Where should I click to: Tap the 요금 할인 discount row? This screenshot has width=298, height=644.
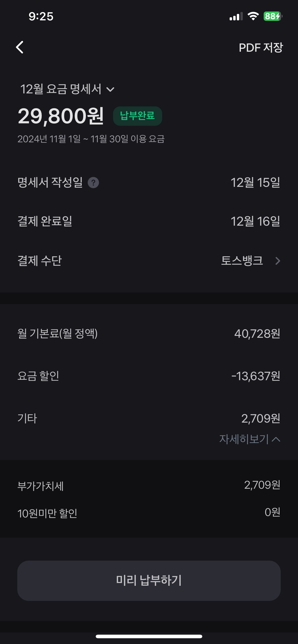149,376
